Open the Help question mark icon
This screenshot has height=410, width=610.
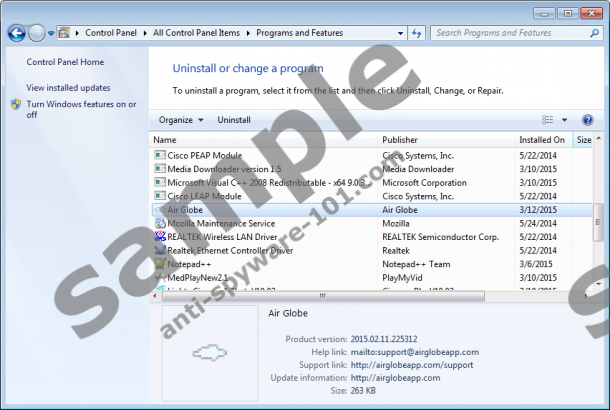pos(587,120)
